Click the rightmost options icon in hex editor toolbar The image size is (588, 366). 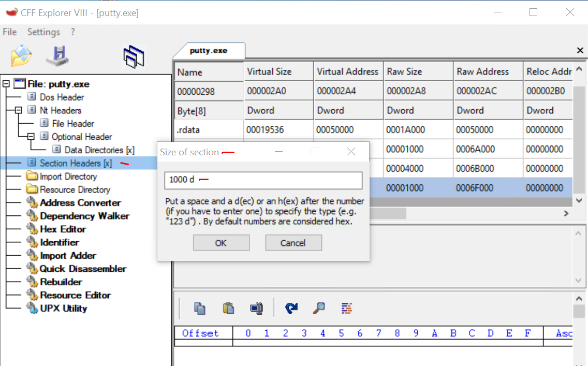click(346, 308)
